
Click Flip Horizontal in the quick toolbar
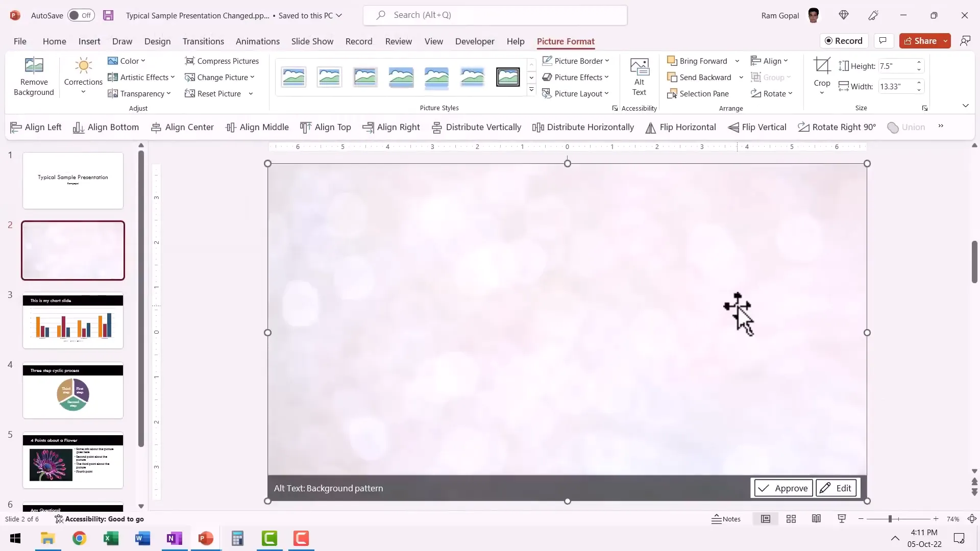(x=681, y=128)
